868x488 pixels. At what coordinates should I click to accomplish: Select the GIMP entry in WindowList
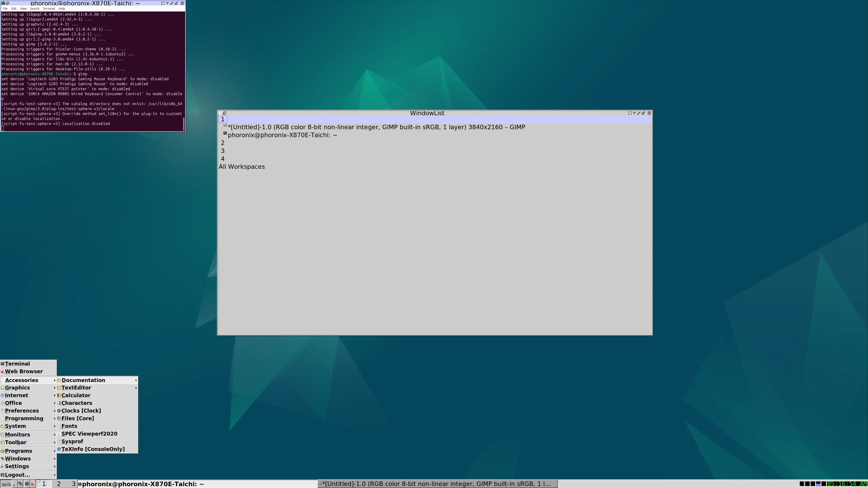[376, 127]
